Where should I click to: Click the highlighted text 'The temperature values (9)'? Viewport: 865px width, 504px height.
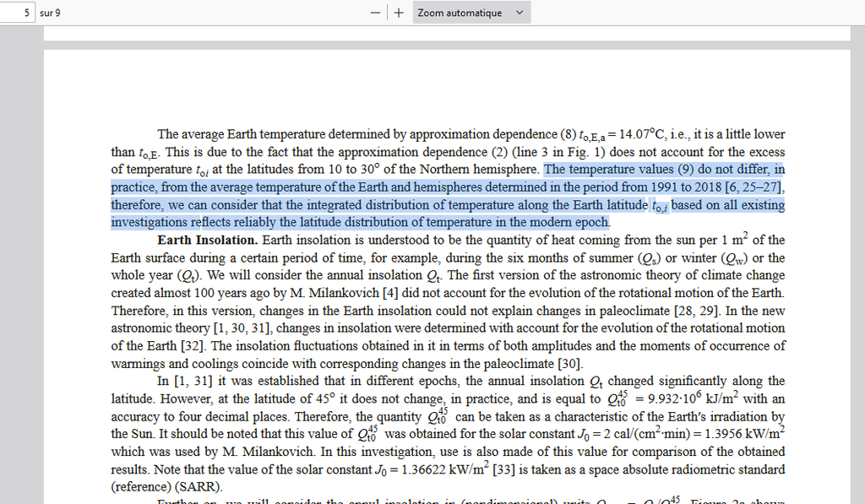619,169
